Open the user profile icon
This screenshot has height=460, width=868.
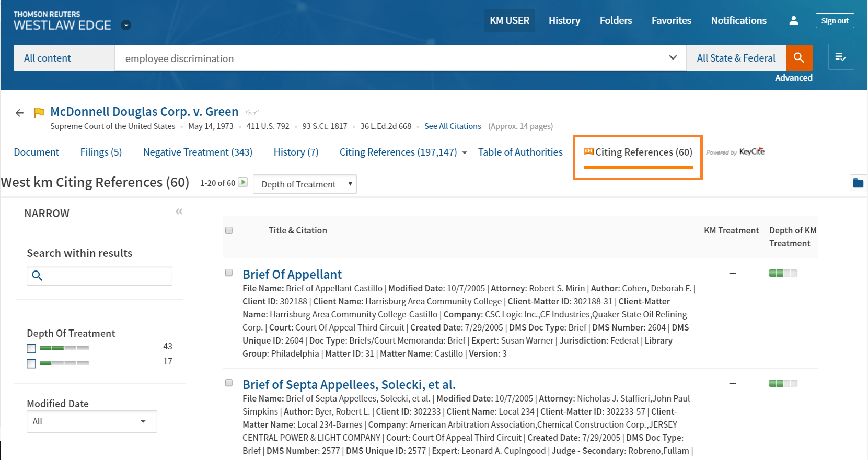793,20
